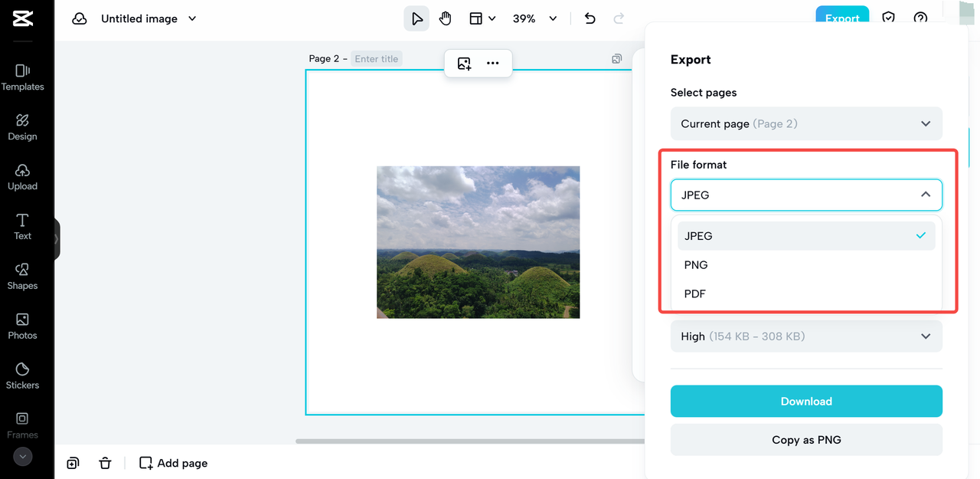
Task: Click the Copy as PNG button
Action: click(806, 440)
